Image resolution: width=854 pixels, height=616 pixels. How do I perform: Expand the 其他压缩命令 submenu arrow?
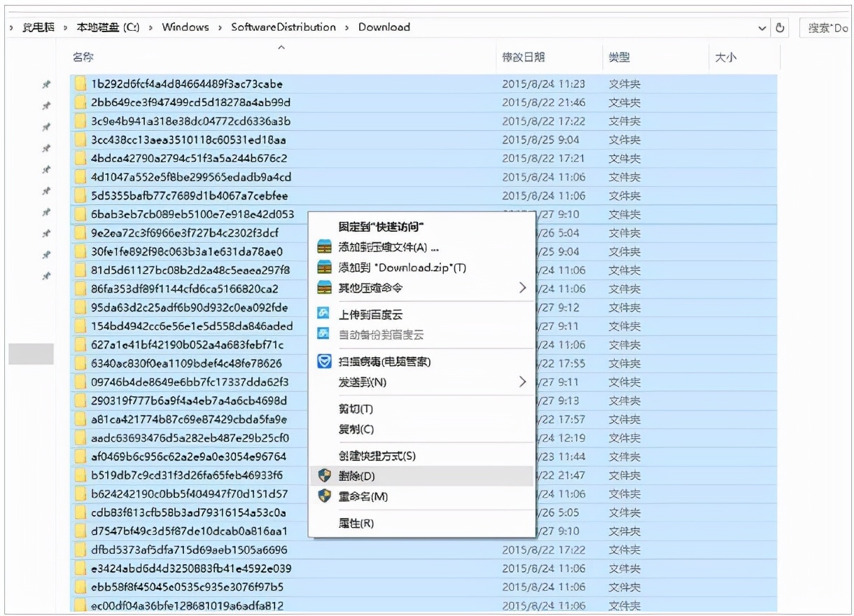522,288
